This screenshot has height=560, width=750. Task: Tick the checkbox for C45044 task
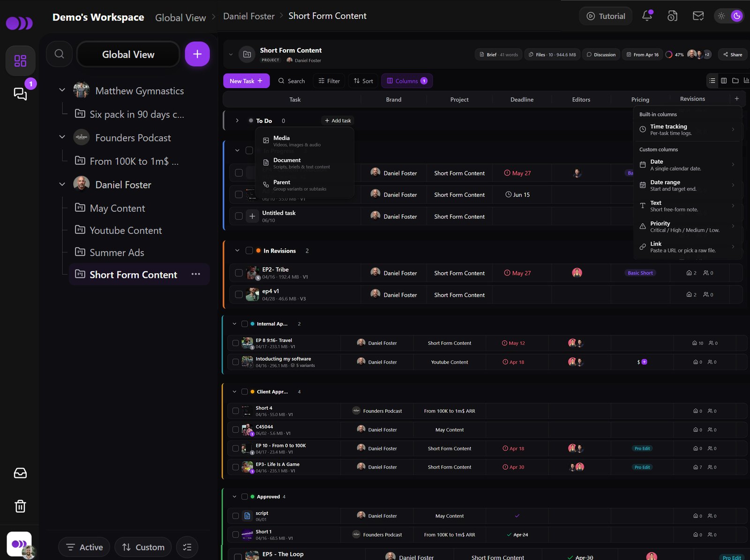pyautogui.click(x=236, y=430)
